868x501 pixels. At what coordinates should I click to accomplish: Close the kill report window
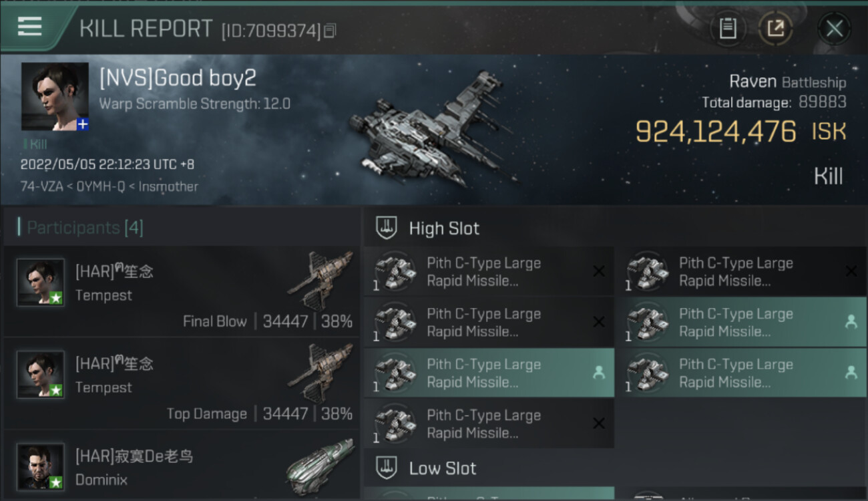pos(834,28)
